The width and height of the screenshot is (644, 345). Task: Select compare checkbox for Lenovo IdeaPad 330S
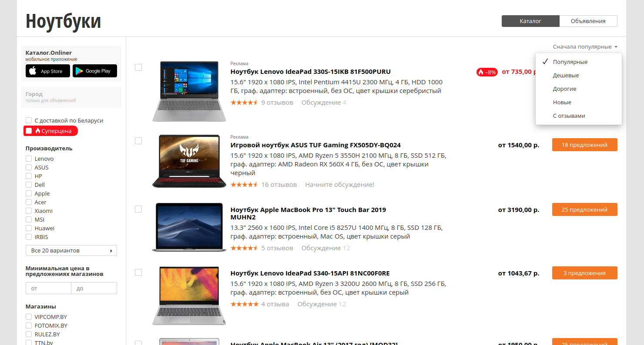138,67
